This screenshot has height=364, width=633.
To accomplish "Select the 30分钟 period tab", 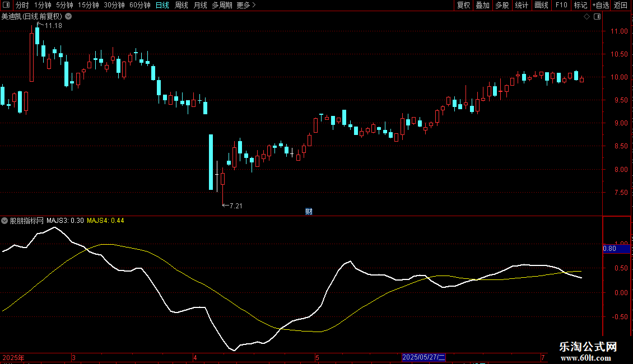I will [x=114, y=5].
